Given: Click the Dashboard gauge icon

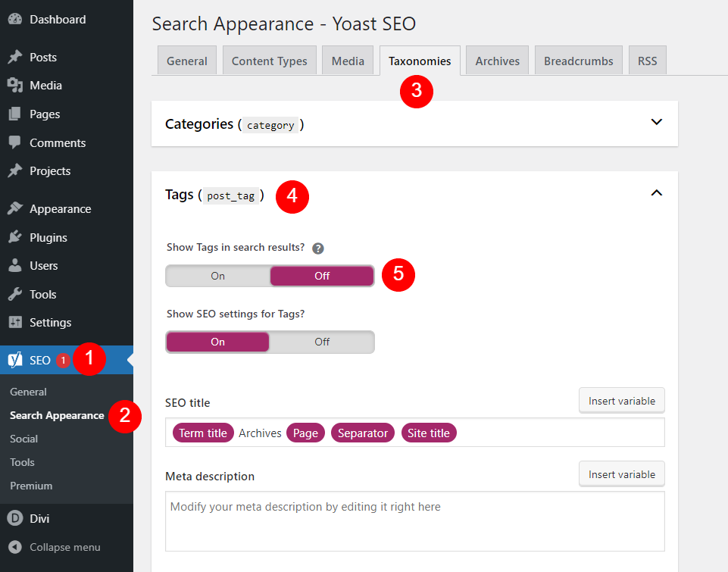Looking at the screenshot, I should 15,19.
